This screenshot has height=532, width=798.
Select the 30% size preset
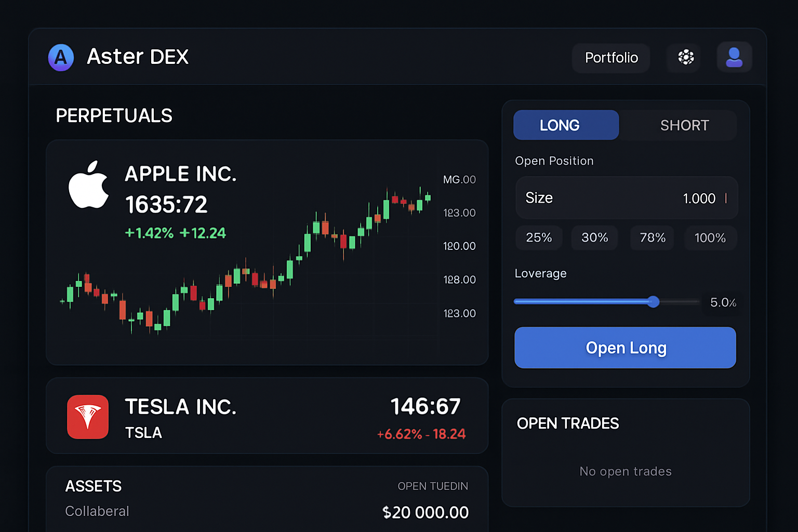coord(594,238)
